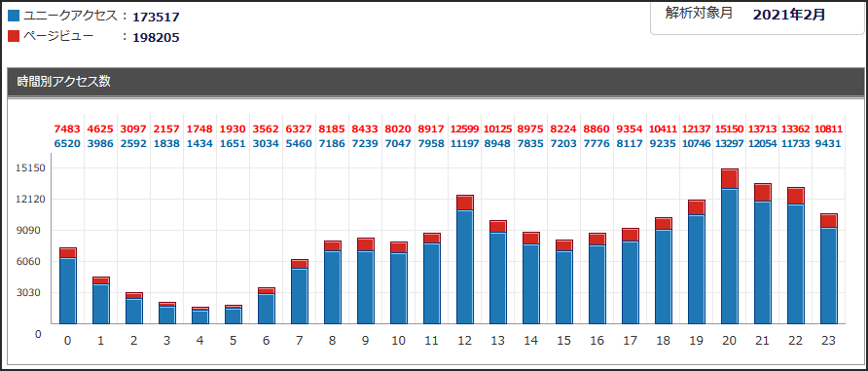The image size is (868, 371).
Task: Click the blue value 9431
Action: coord(829,143)
